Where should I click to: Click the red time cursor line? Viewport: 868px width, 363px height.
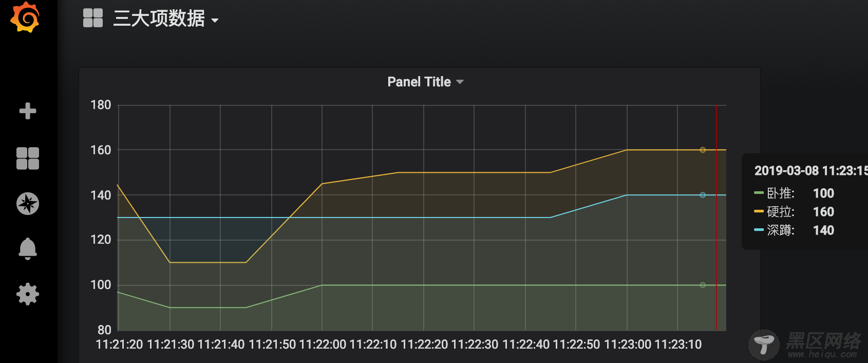coord(716,217)
